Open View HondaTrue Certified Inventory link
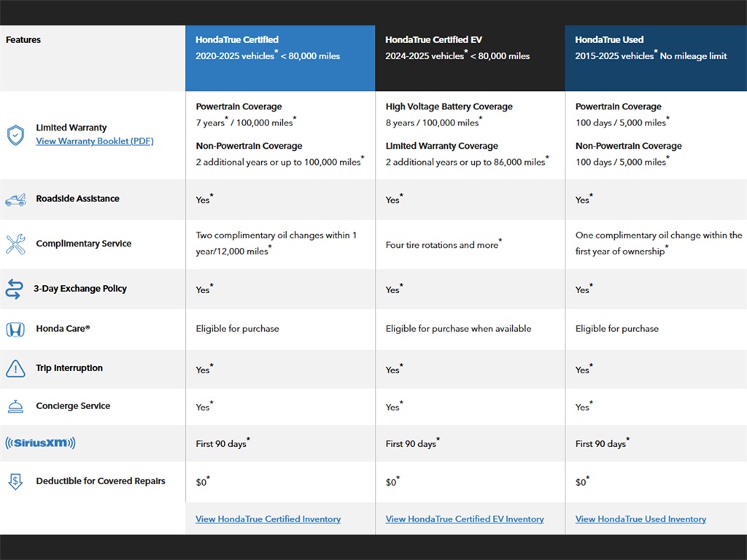Viewport: 747px width, 560px height. tap(268, 519)
